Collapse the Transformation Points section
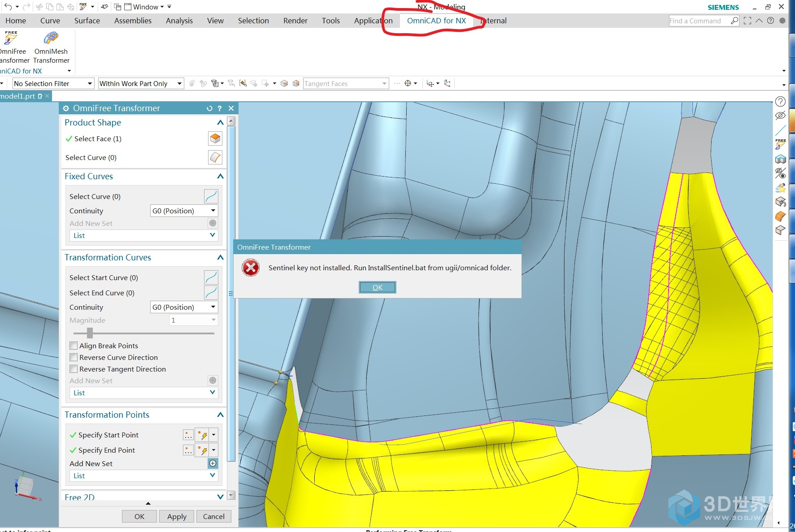 click(220, 415)
